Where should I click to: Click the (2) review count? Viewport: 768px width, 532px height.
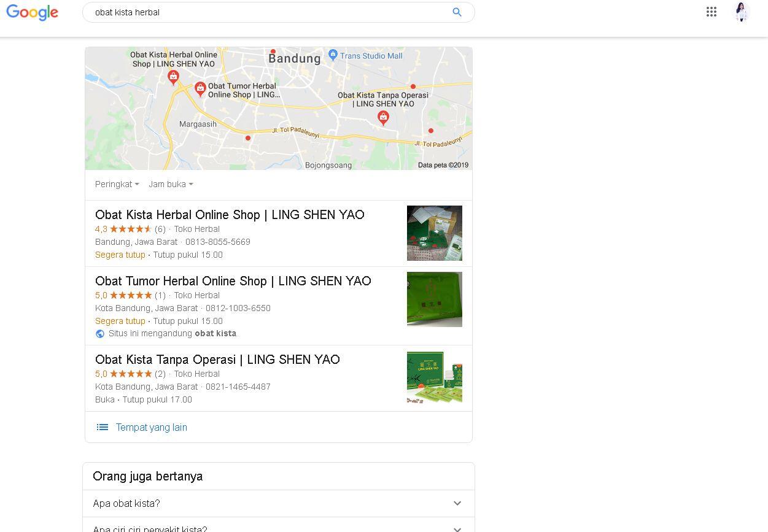[x=160, y=374]
